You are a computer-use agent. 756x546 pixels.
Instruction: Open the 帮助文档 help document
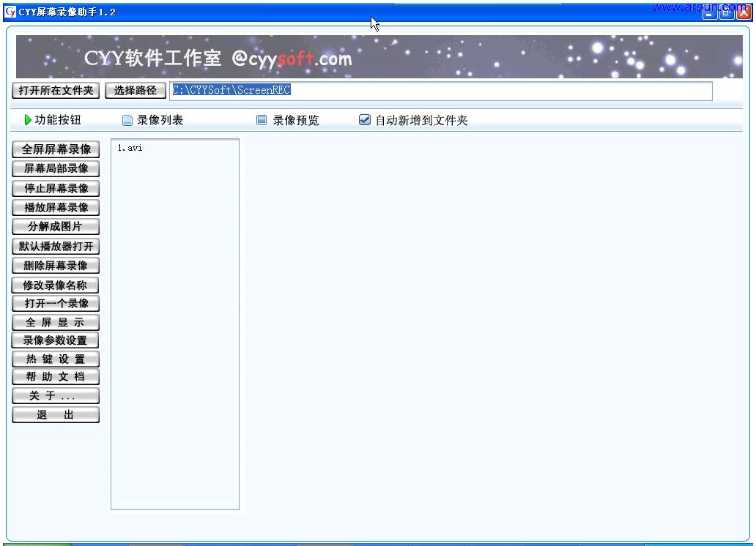(56, 377)
